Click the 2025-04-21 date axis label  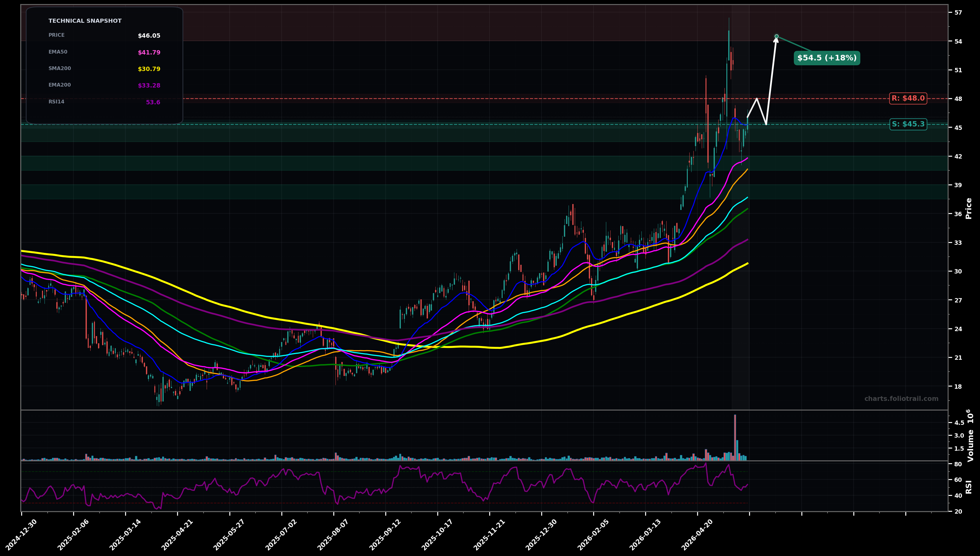pos(177,535)
